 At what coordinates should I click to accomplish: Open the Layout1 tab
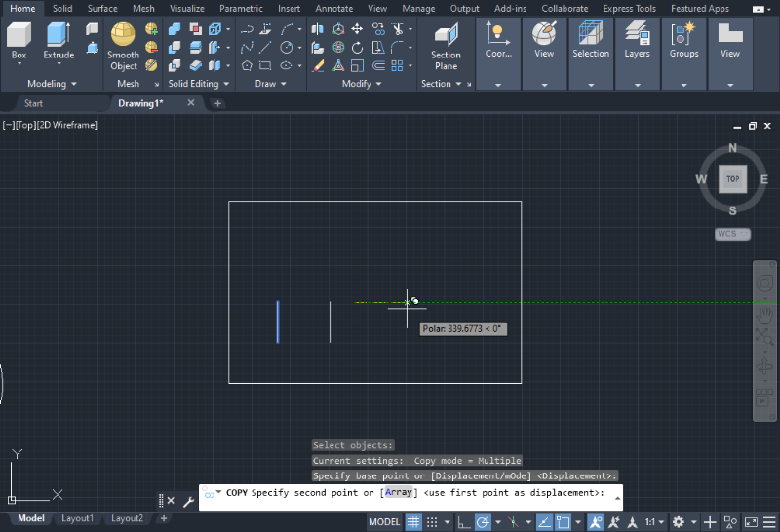coord(78,518)
